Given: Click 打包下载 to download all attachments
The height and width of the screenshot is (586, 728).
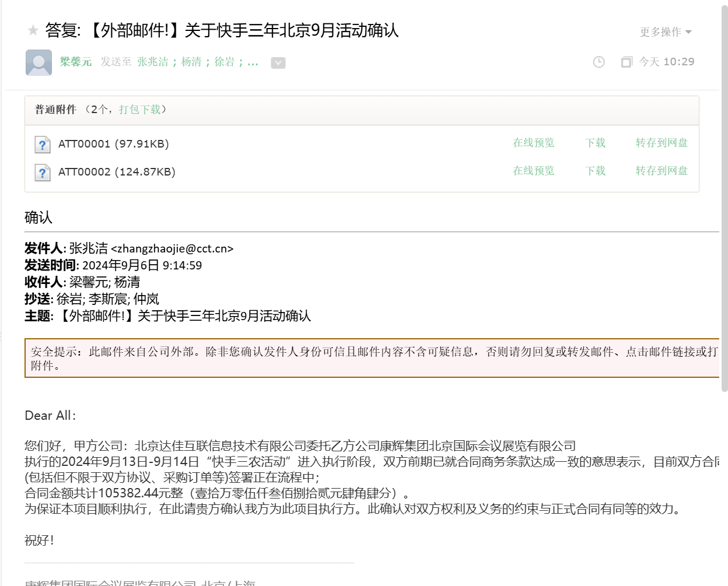Looking at the screenshot, I should click(x=140, y=110).
